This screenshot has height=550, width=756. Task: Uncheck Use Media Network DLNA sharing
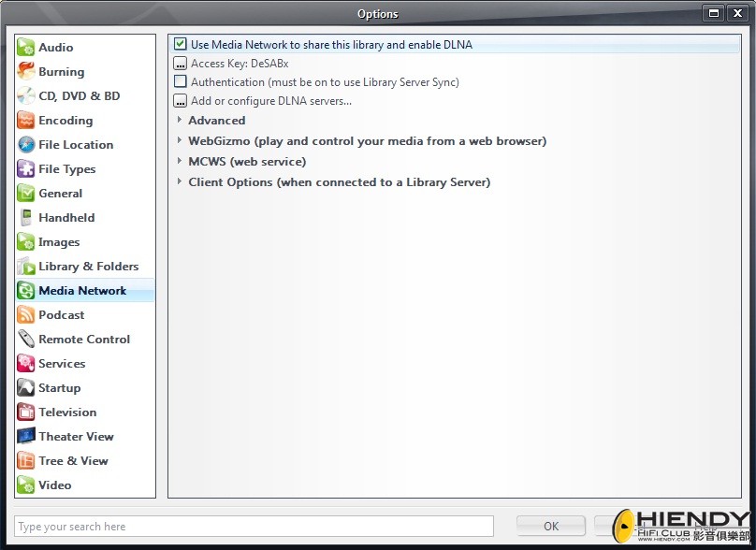[181, 44]
